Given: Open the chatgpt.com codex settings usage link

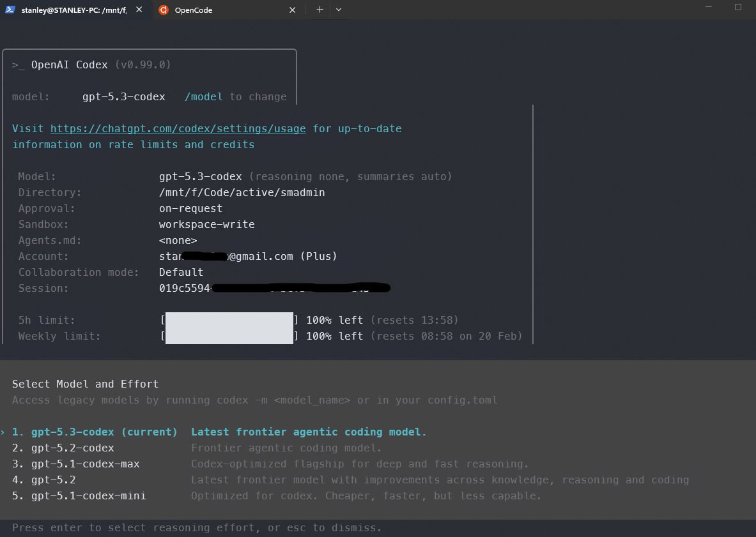Looking at the screenshot, I should click(178, 129).
